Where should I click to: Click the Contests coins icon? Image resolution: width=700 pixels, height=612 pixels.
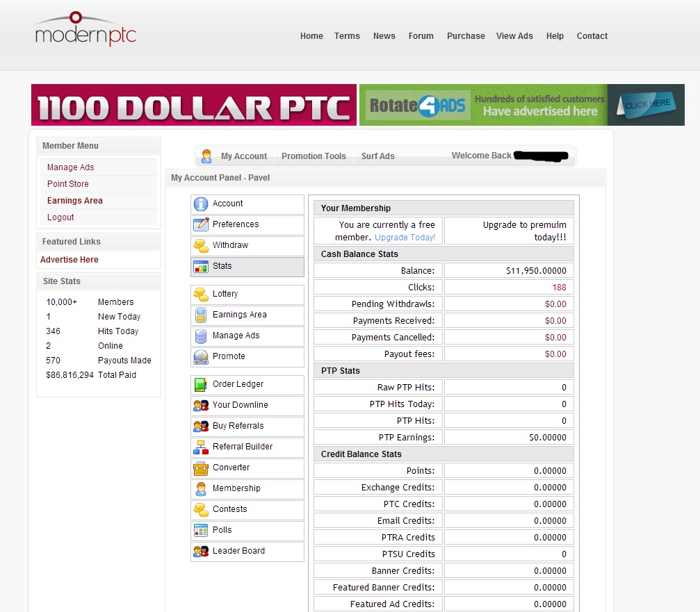201,509
